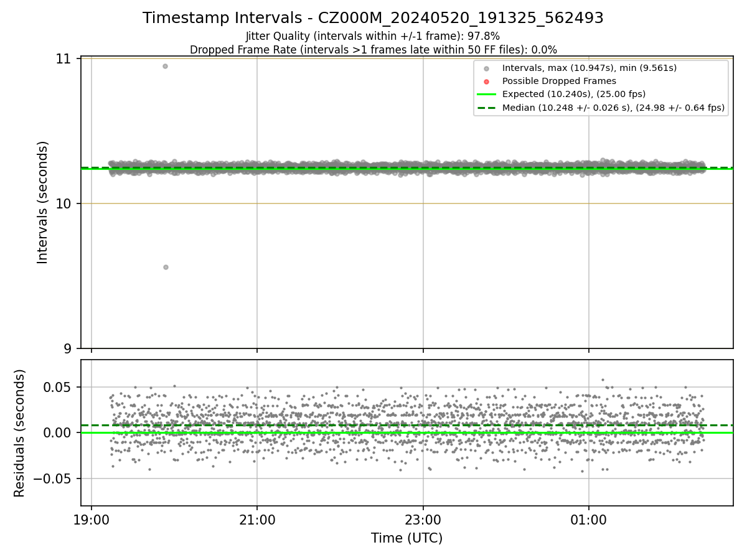Click the maximum outlier point near 10.947s

click(x=165, y=66)
